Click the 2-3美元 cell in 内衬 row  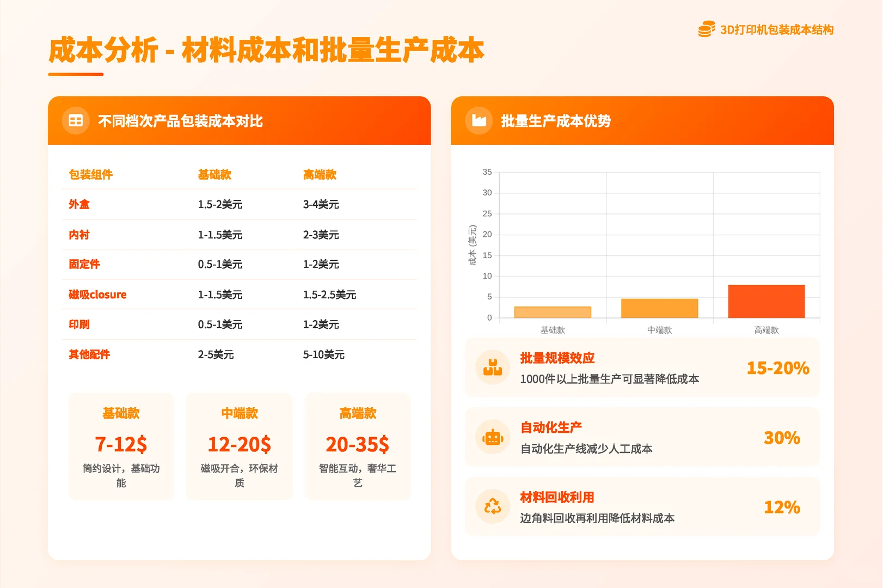tap(321, 235)
